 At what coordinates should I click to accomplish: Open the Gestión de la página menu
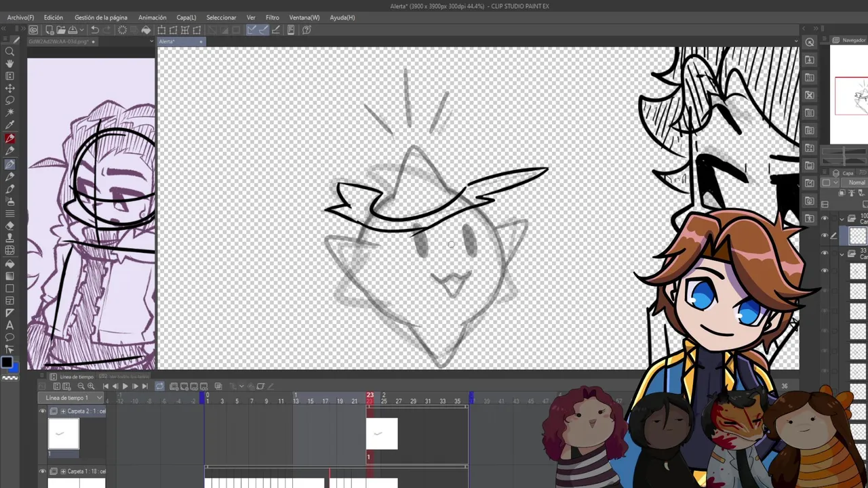[101, 18]
